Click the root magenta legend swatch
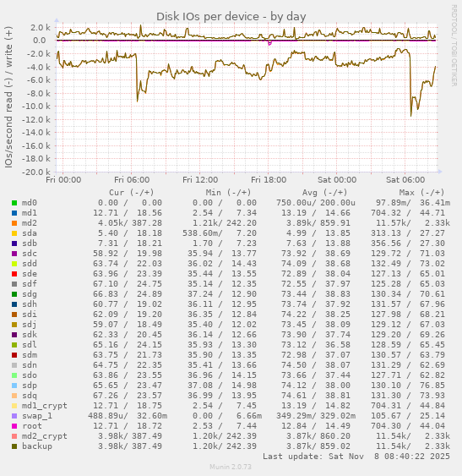 14,426
